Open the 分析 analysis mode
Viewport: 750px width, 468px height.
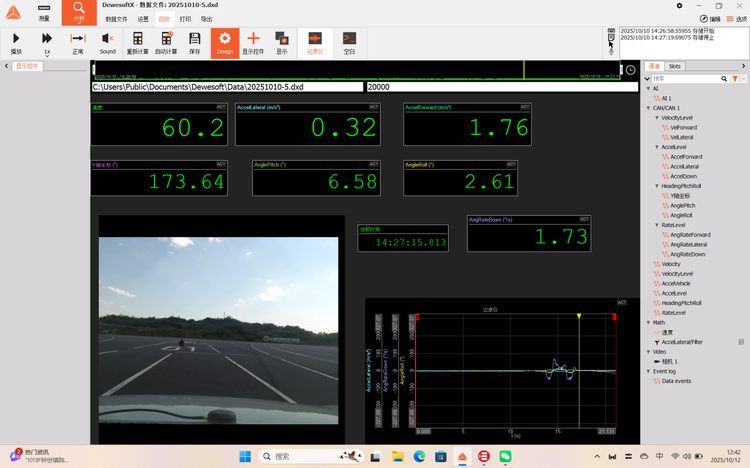(79, 12)
